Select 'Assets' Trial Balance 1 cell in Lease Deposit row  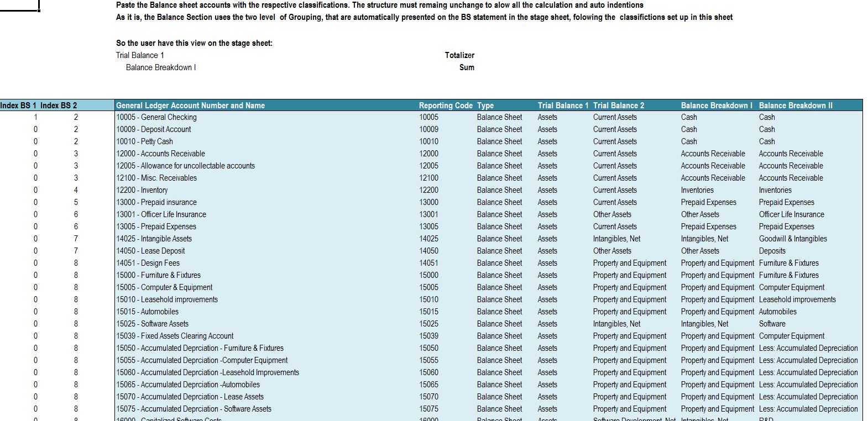(x=547, y=251)
